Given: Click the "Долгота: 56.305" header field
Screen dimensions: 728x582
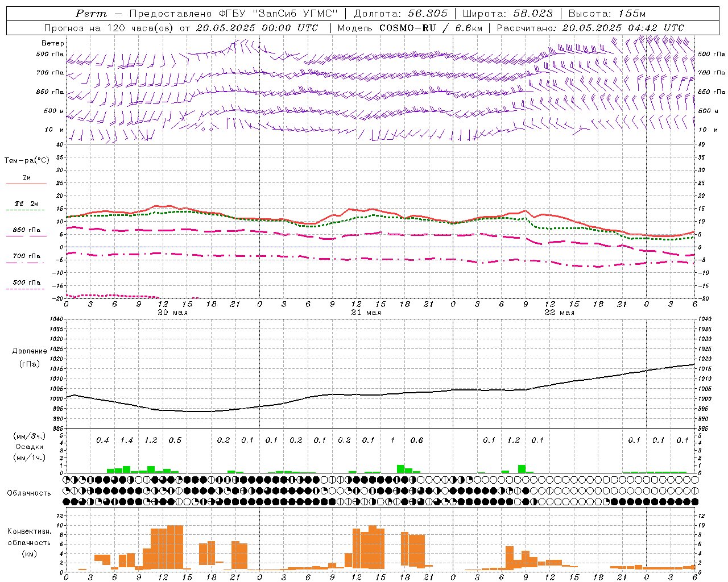Looking at the screenshot, I should tap(401, 14).
